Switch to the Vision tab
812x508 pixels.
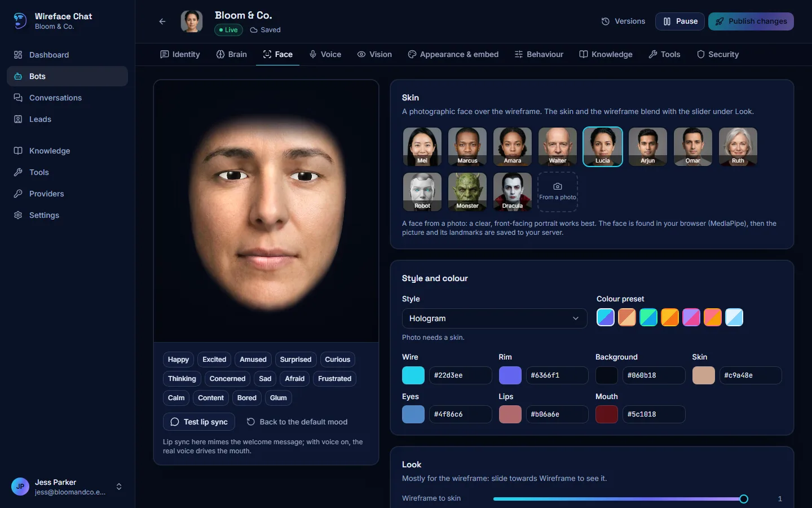click(374, 54)
